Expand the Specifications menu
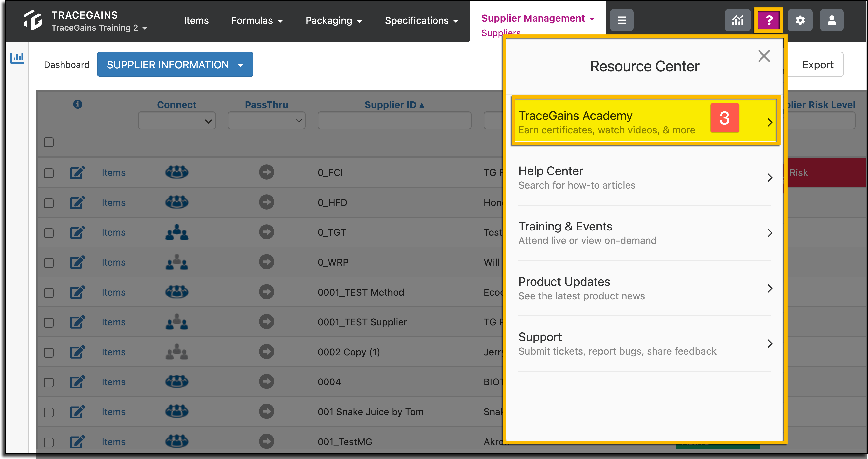Screen dimensions: 868x459 coord(422,21)
